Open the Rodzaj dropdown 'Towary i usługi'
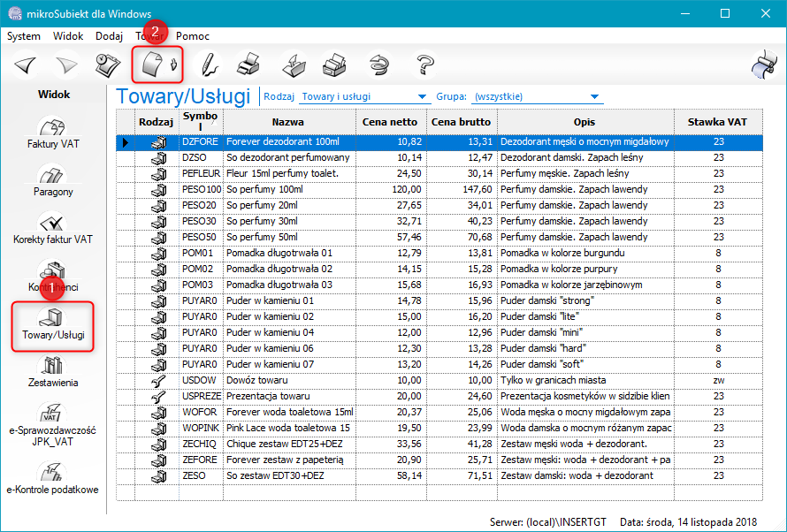787x532 pixels. (x=364, y=97)
